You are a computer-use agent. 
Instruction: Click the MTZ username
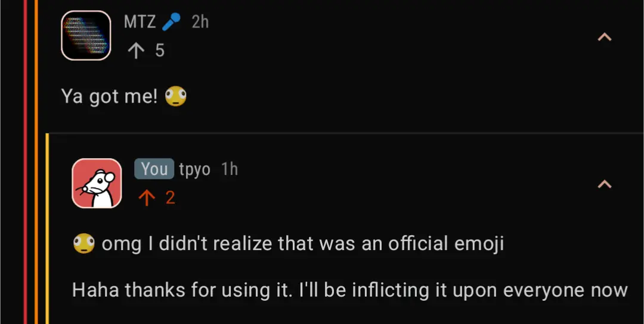(140, 22)
